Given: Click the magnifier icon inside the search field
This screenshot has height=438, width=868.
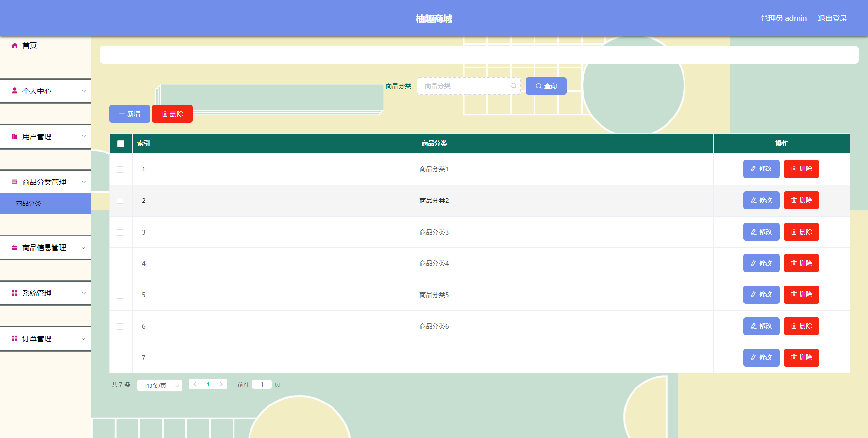Looking at the screenshot, I should tap(514, 85).
